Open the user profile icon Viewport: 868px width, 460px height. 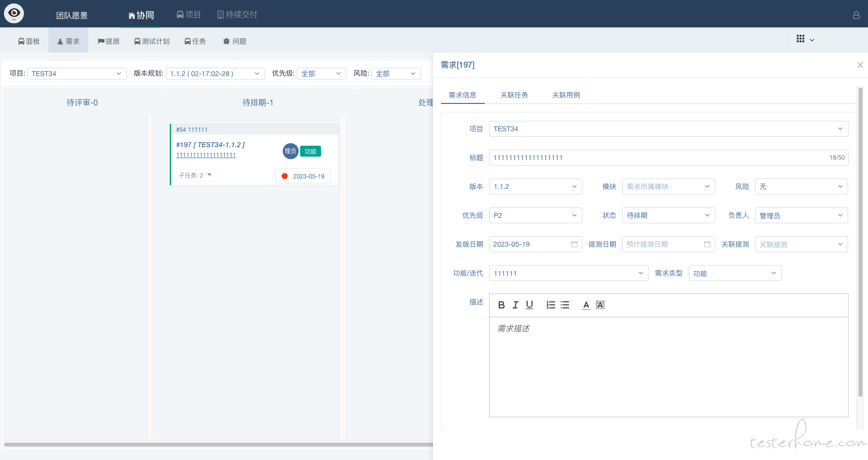(856, 15)
